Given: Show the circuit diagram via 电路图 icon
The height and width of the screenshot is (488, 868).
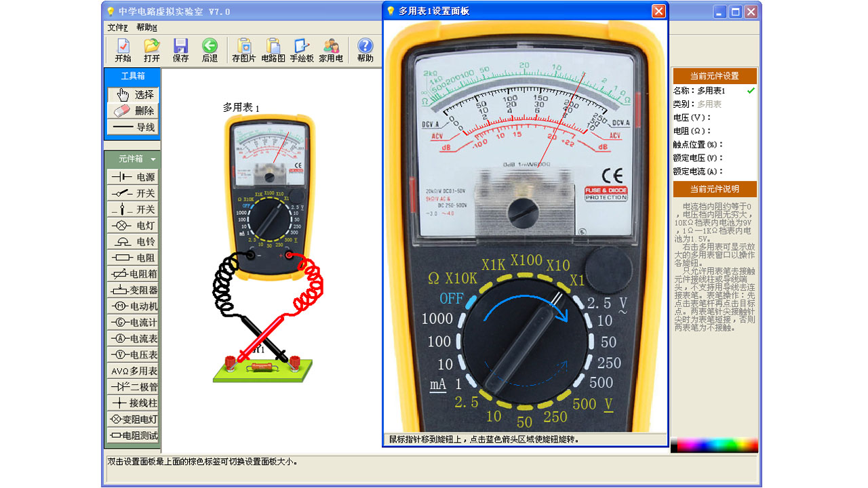Looking at the screenshot, I should tap(273, 50).
